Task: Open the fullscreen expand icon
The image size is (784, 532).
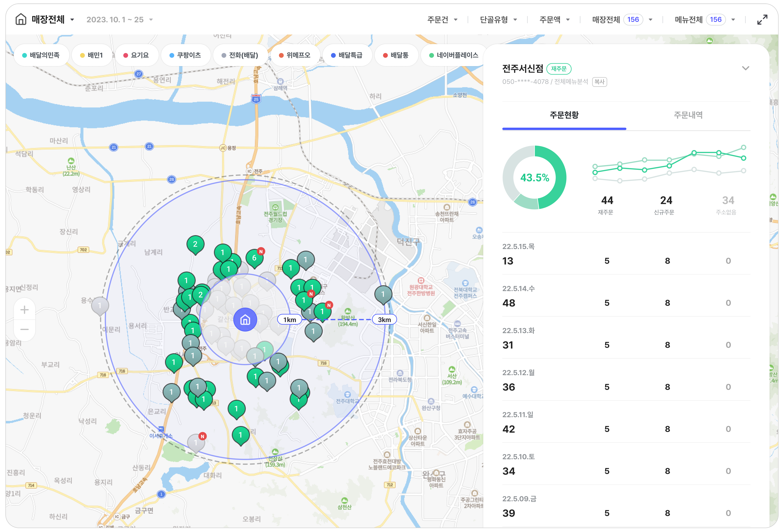Action: tap(762, 20)
